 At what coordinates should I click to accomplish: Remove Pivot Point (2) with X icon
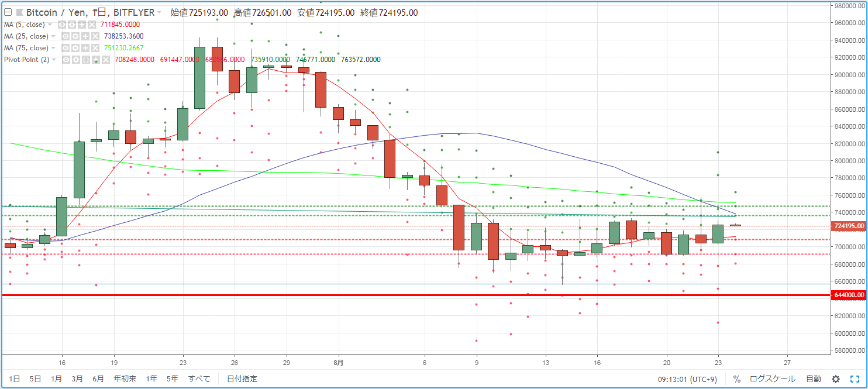(x=106, y=60)
